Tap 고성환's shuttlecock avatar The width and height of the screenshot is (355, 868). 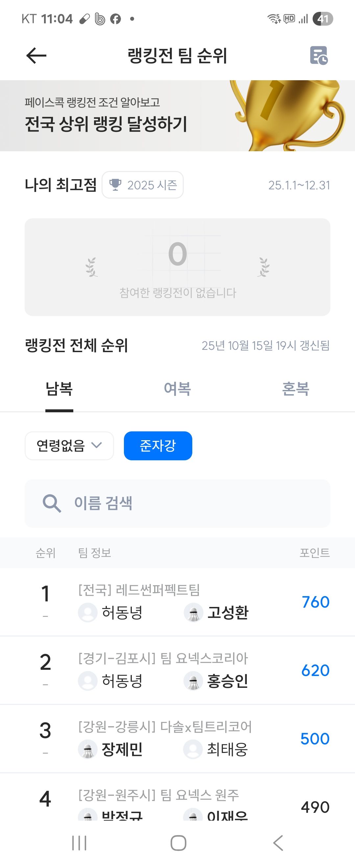tap(193, 612)
